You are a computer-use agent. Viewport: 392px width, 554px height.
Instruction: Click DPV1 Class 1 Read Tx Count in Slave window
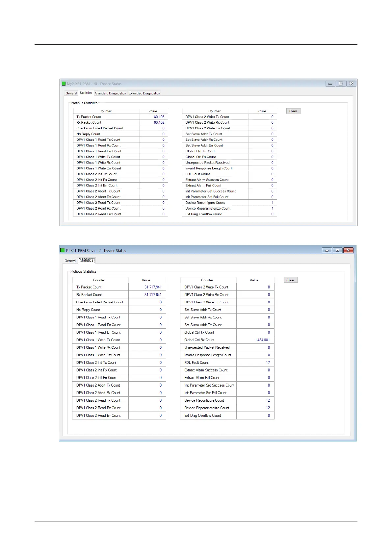[98, 317]
